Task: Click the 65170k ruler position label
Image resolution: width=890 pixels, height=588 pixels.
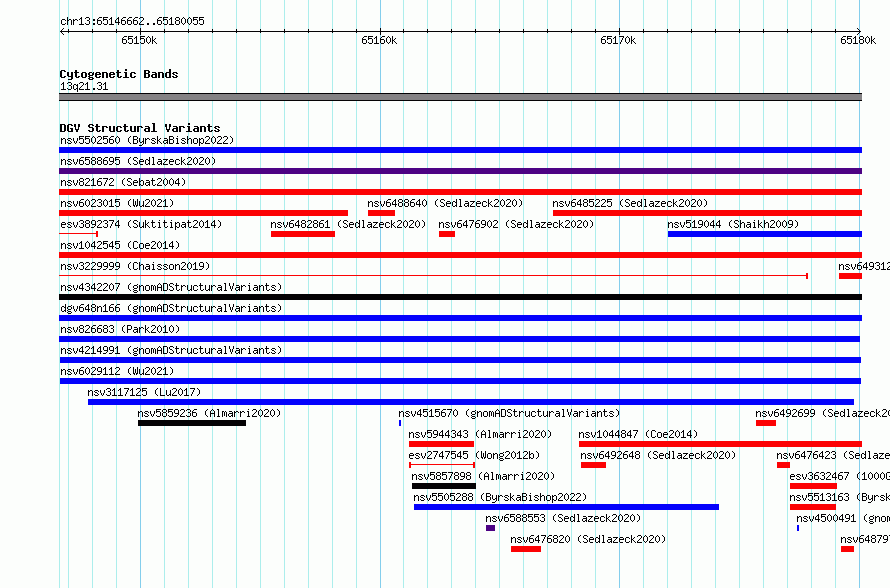Action: coord(618,40)
